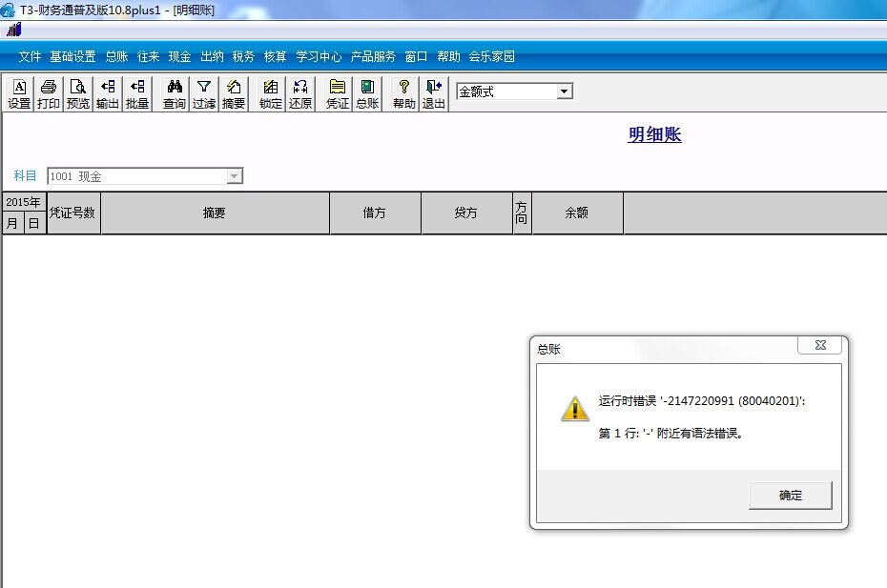Viewport: 887px width, 588px height.
Task: Open the 总账 menu in the menu bar
Action: [x=117, y=56]
